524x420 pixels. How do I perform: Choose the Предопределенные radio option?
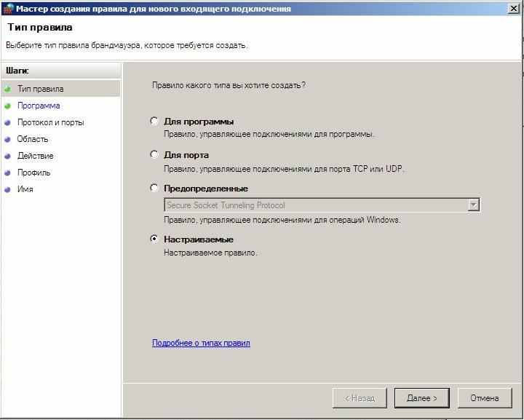click(154, 188)
